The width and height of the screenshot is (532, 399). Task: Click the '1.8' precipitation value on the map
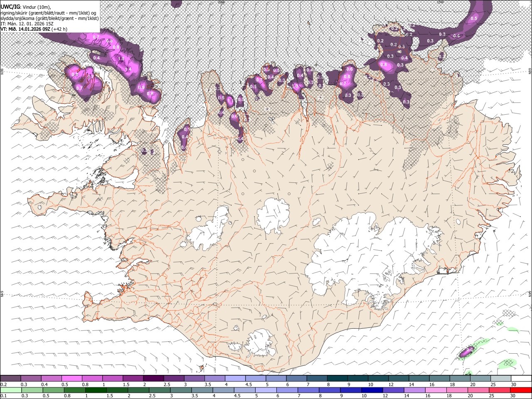tap(121, 59)
